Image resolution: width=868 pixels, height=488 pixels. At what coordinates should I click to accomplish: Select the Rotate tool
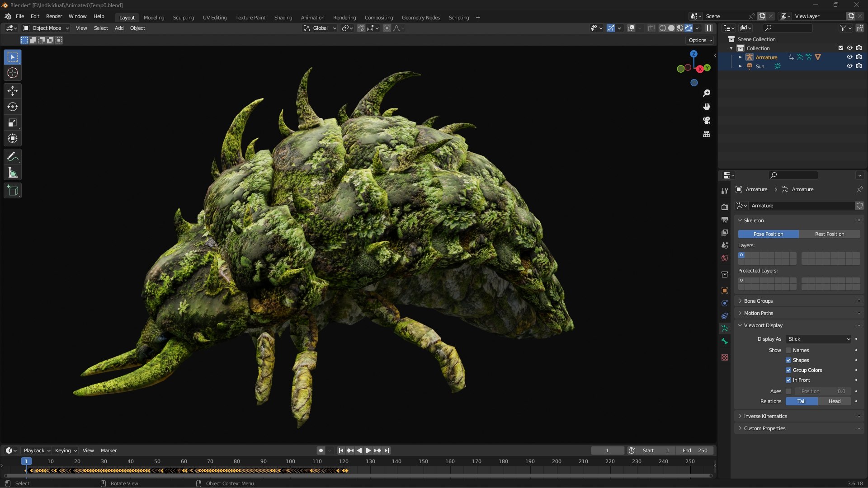13,107
